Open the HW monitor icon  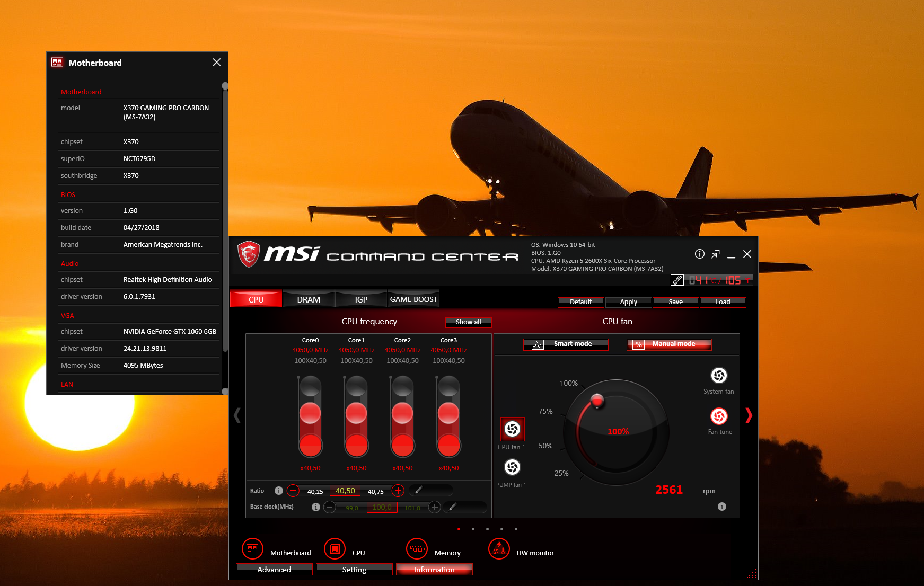point(499,549)
